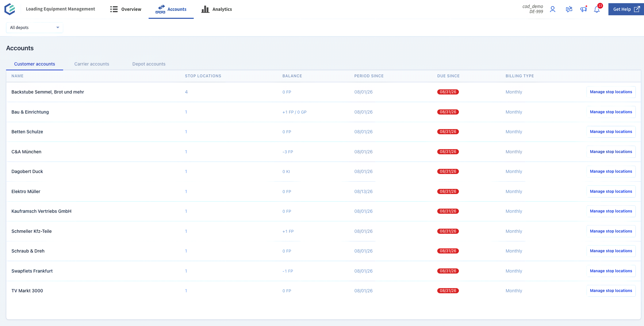
Task: Open the feedback chat icon
Action: point(569,9)
